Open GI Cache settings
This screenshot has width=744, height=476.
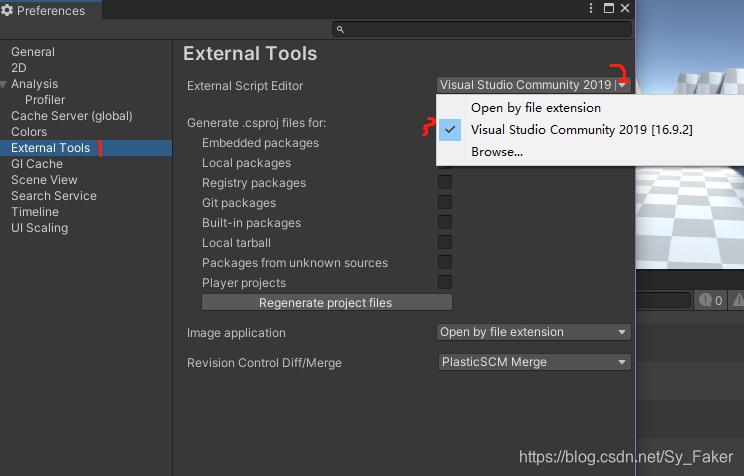pos(37,164)
